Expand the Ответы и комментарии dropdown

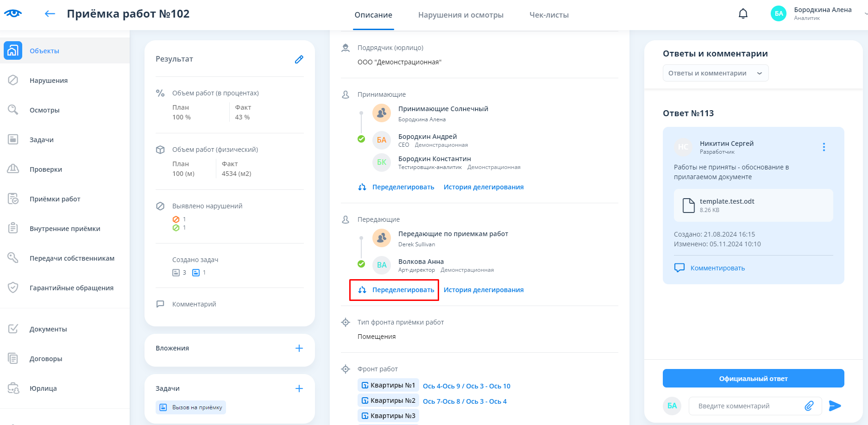(x=715, y=73)
